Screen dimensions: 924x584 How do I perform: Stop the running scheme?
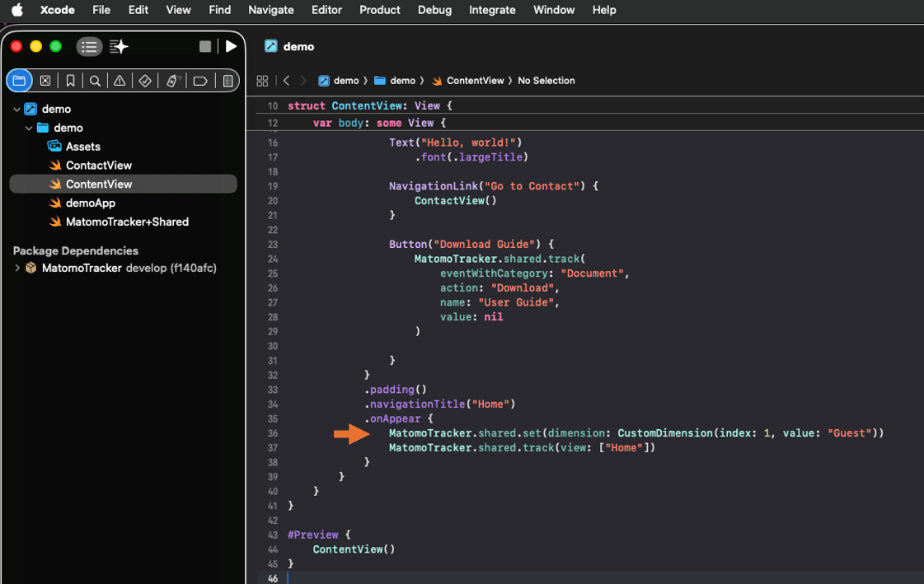[205, 46]
